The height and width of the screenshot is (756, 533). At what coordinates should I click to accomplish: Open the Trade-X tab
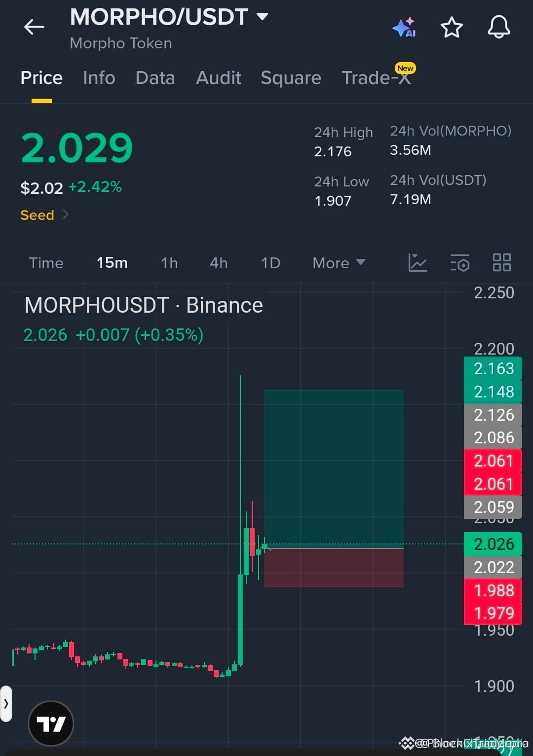377,78
